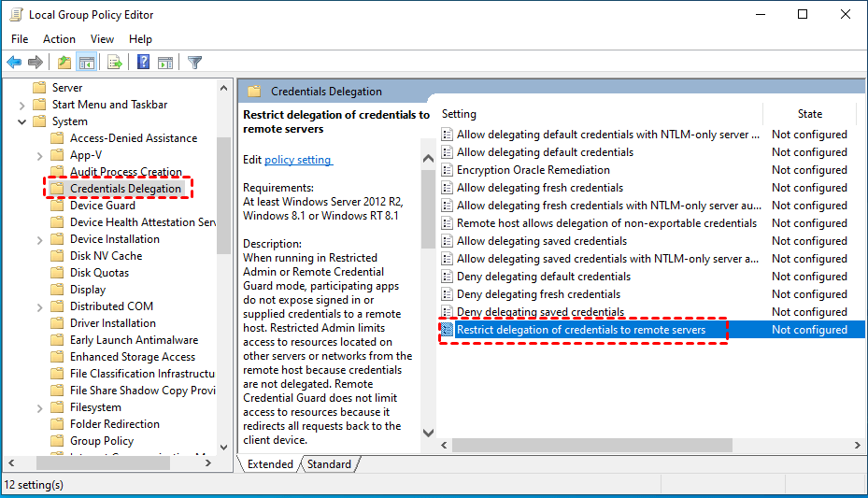Expand the Filesystem tree node
Image resolution: width=868 pixels, height=498 pixels.
(39, 407)
